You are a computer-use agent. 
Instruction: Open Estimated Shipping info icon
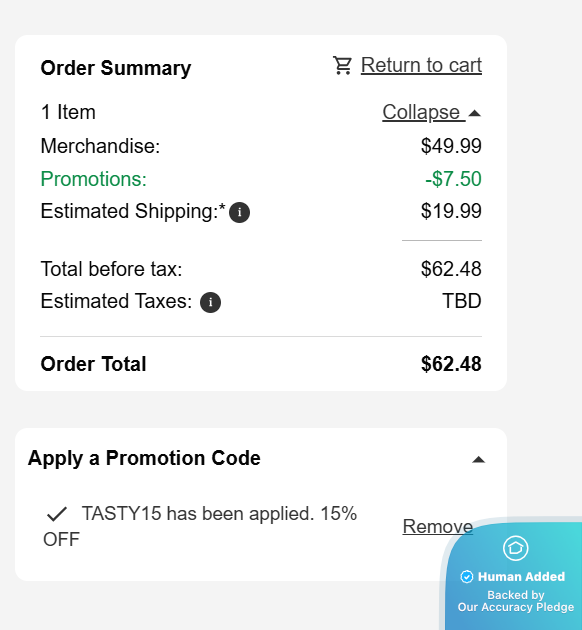tap(239, 212)
